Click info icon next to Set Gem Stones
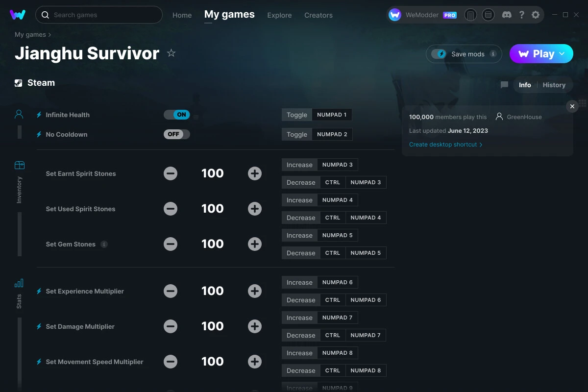The image size is (588, 392). (x=104, y=244)
